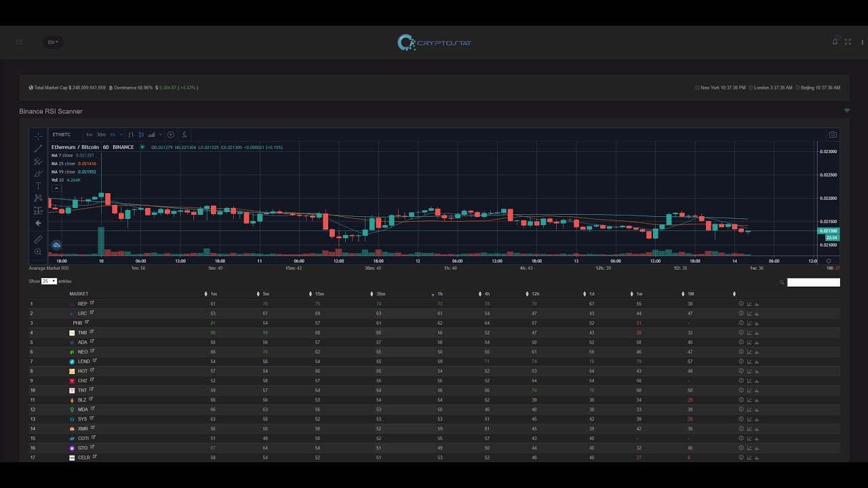Click the MA 7 close legend
Viewport: 868px width, 488px height.
[63, 155]
